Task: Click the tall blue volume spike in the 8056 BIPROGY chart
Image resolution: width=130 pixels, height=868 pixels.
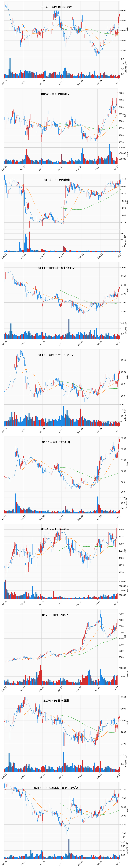Action: click(10, 68)
